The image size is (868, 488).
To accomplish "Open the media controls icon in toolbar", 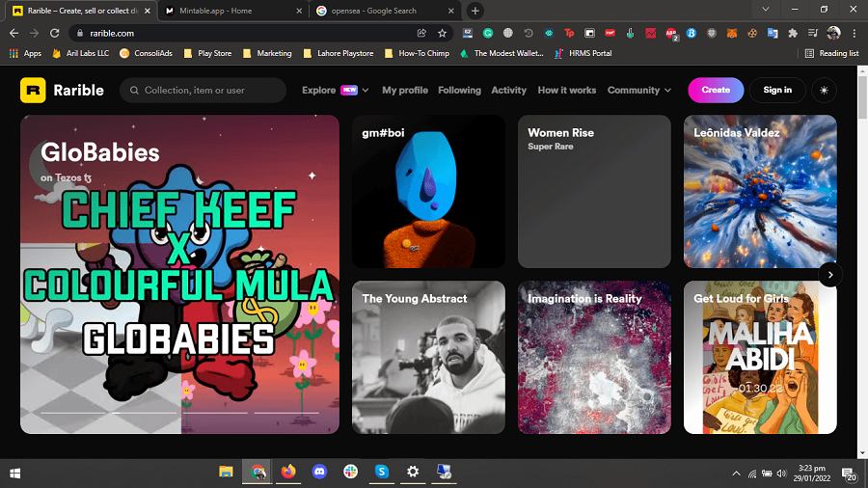I will click(813, 33).
